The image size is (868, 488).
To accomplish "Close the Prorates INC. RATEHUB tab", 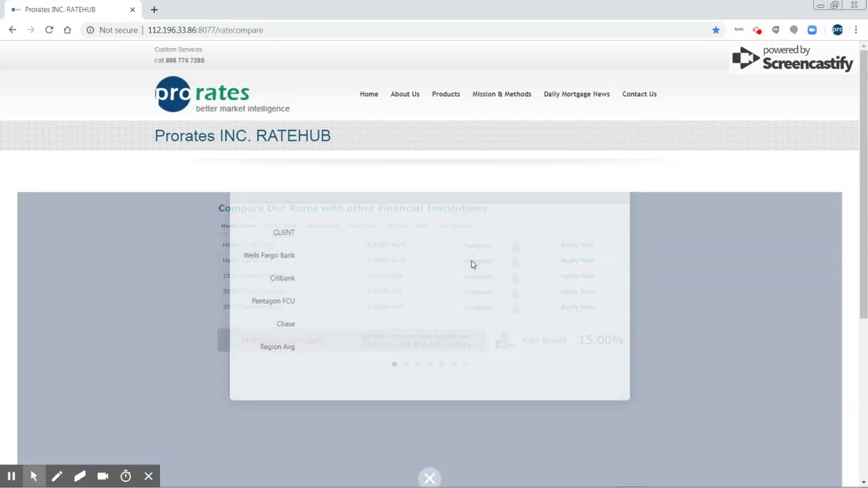I will 132,9.
